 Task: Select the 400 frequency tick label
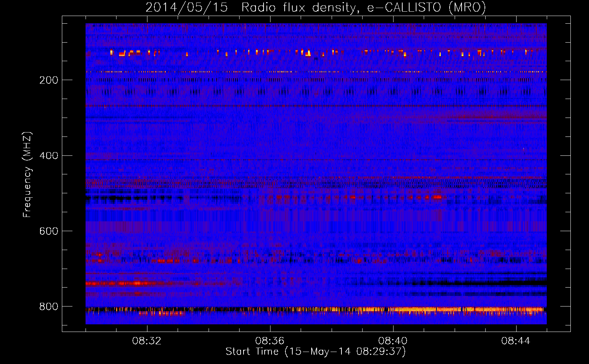(x=49, y=156)
